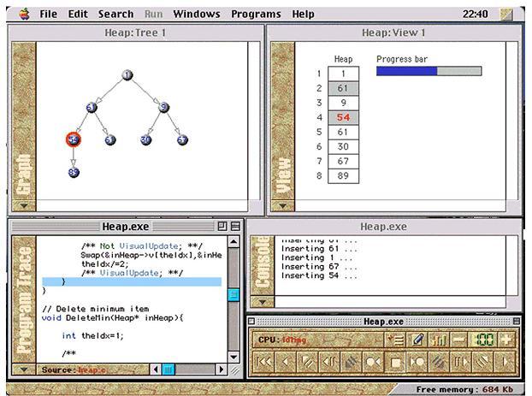
Task: Click the Free memory status text
Action: (x=464, y=389)
